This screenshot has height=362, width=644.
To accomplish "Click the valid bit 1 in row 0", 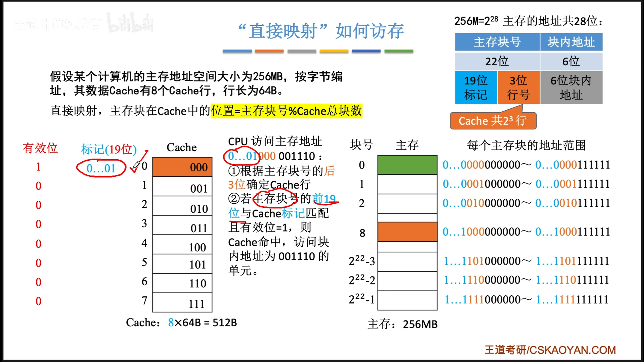I will (x=38, y=167).
